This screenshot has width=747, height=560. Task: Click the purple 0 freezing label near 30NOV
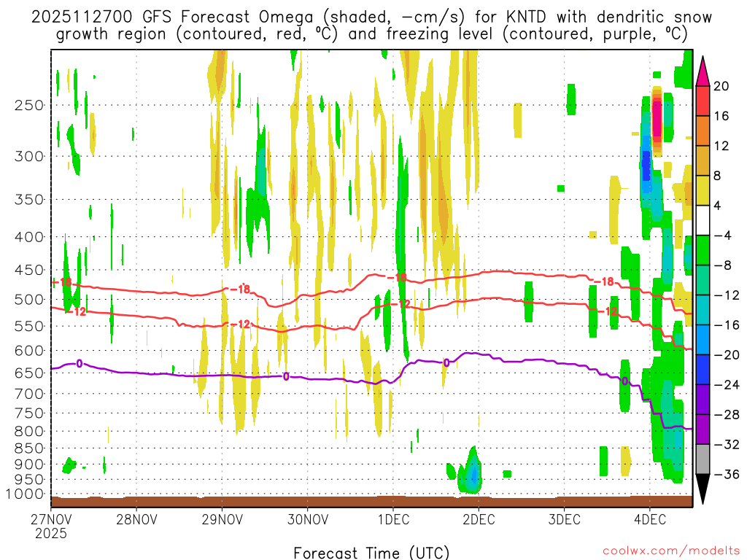[286, 377]
